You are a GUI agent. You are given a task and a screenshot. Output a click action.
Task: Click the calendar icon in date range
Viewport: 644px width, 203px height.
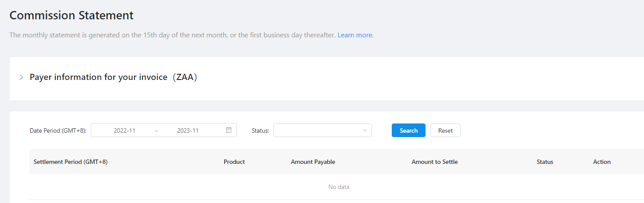tap(229, 130)
